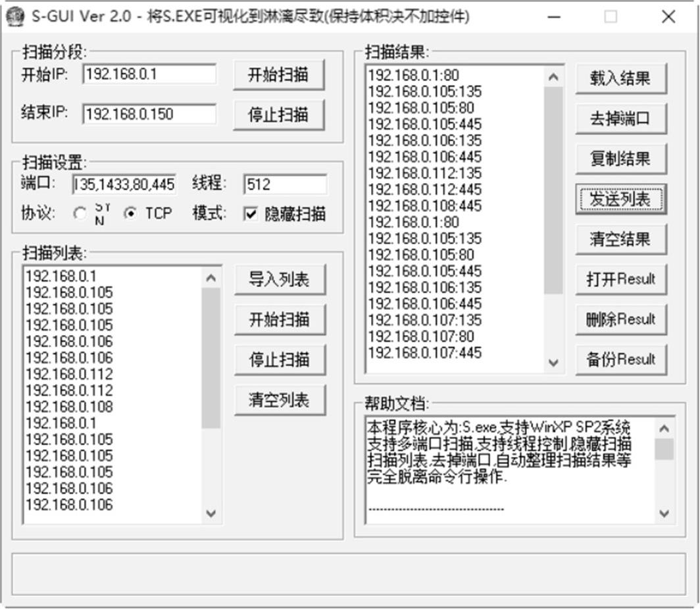Select the TCP protocol radio button
The width and height of the screenshot is (700, 609).
(130, 213)
